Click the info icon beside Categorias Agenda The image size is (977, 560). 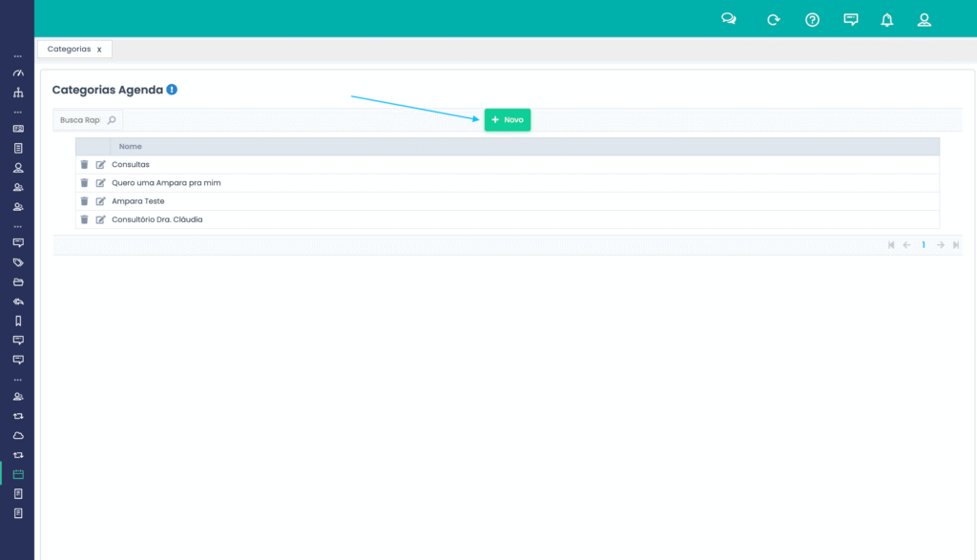coord(172,90)
